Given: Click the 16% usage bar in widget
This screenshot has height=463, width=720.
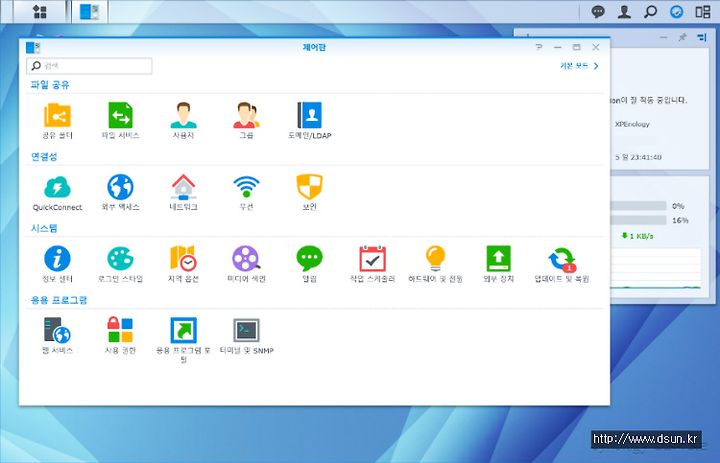Looking at the screenshot, I should click(x=638, y=220).
